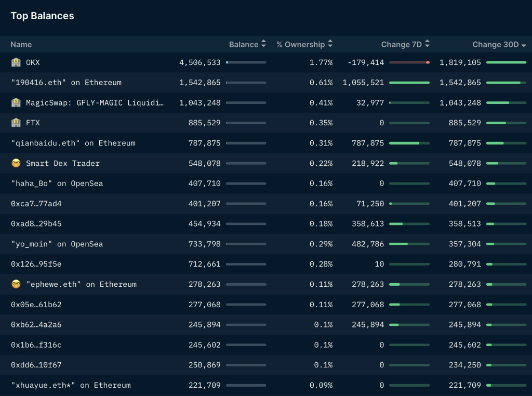532x396 pixels.
Task: Click the 280,791 Change 30D value
Action: click(x=465, y=264)
